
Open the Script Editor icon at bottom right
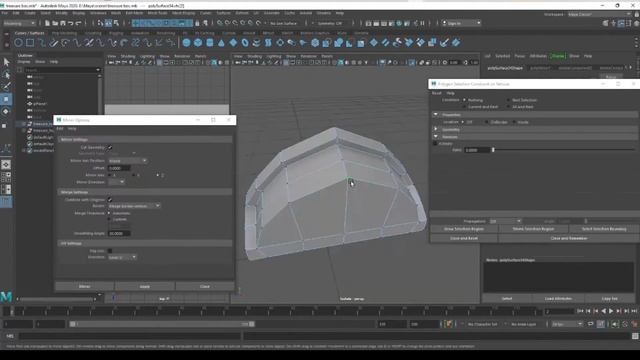click(x=635, y=336)
